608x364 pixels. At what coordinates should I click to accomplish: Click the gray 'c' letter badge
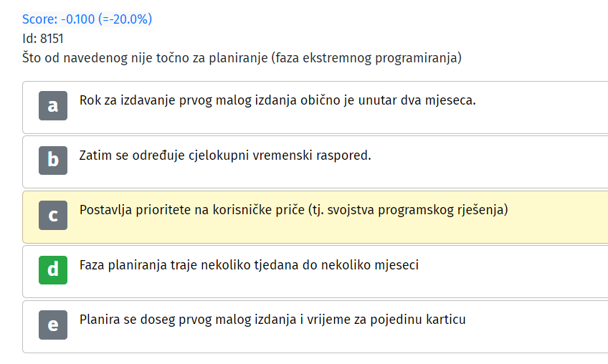[53, 215]
